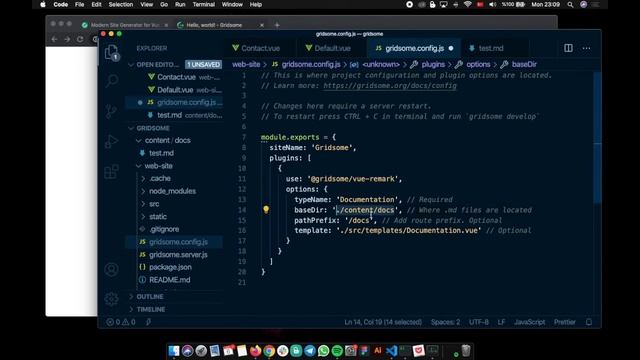
Task: Open the Explorer view in activity bar
Action: point(111,52)
